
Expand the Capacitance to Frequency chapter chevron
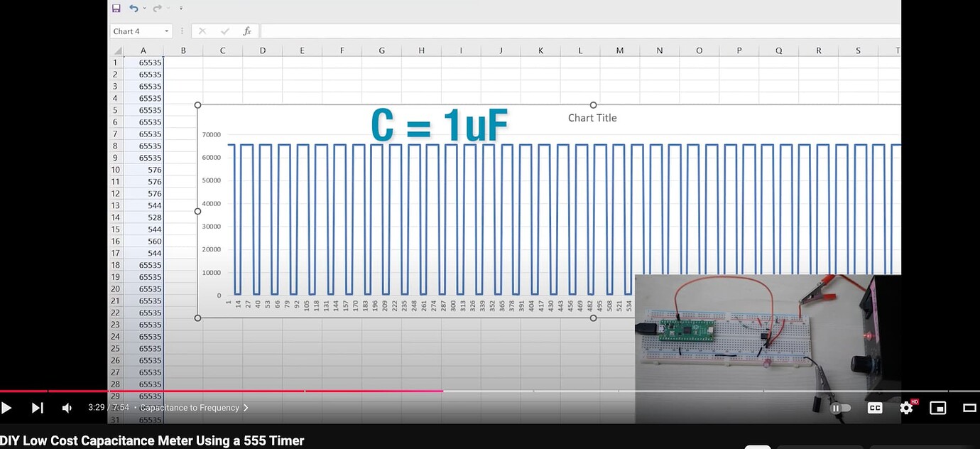(246, 408)
